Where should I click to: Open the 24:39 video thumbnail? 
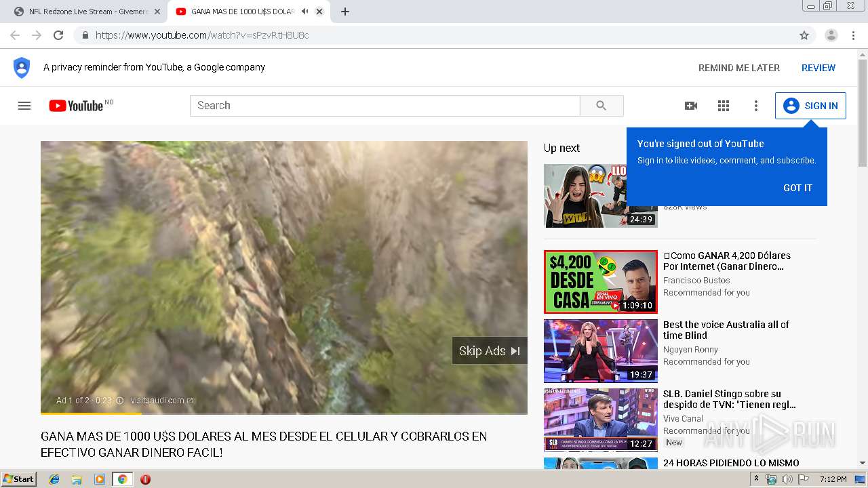600,196
